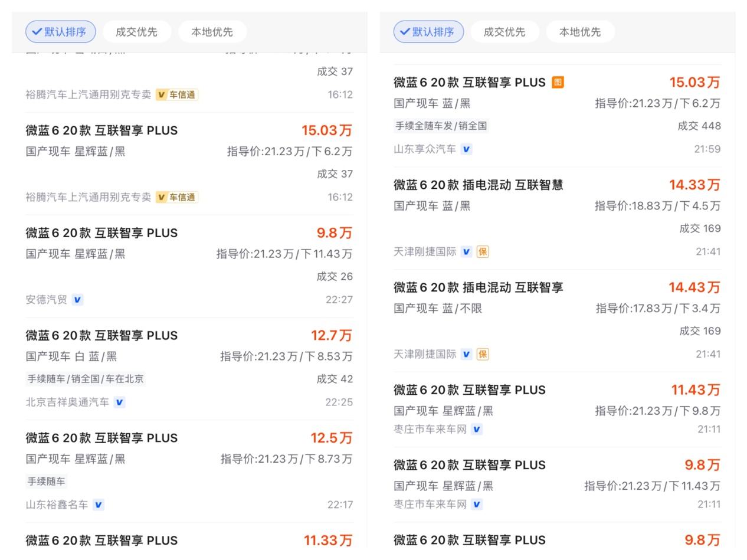Tap the 保 badge in the 14.43万 listing
Viewport: 747px width, 560px height.
[483, 355]
